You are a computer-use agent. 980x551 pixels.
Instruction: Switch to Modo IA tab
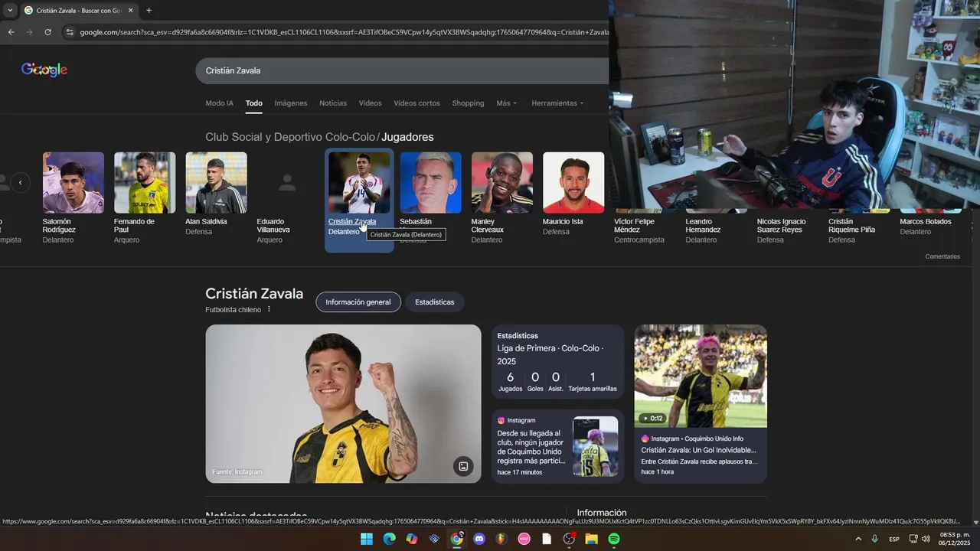click(x=219, y=103)
